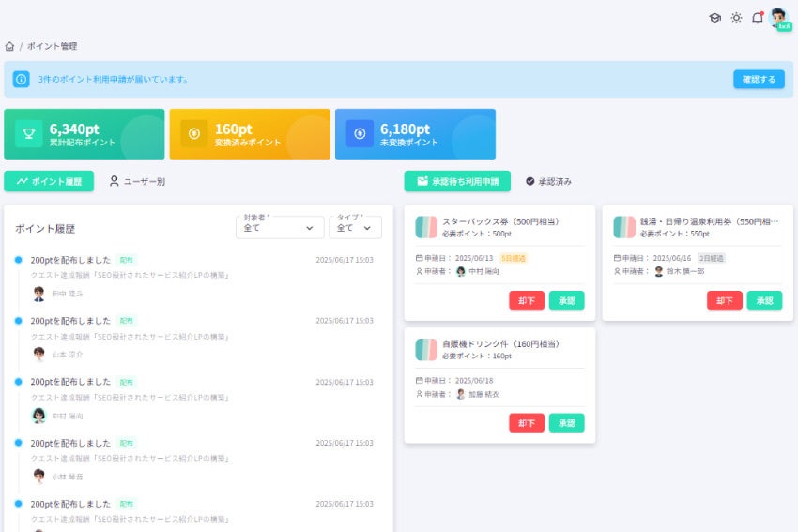Click the gift icon for 自販機ドリンク件

[x=426, y=350]
